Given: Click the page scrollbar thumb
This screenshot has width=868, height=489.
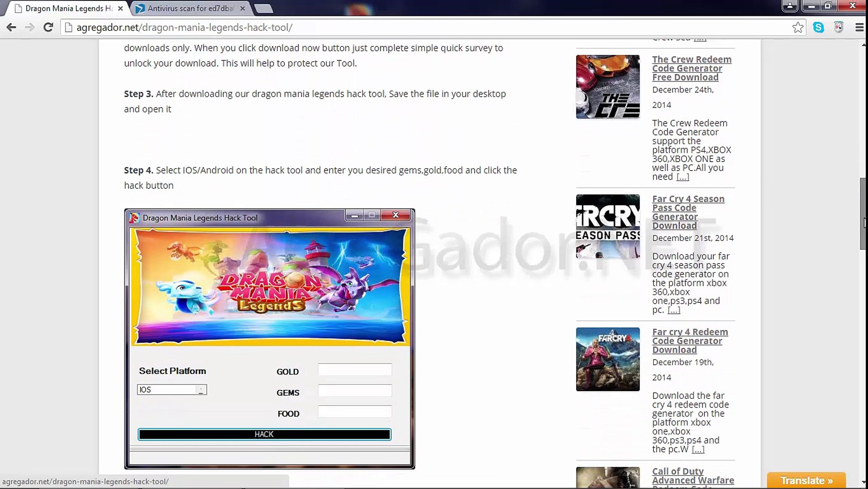Looking at the screenshot, I should [863, 214].
